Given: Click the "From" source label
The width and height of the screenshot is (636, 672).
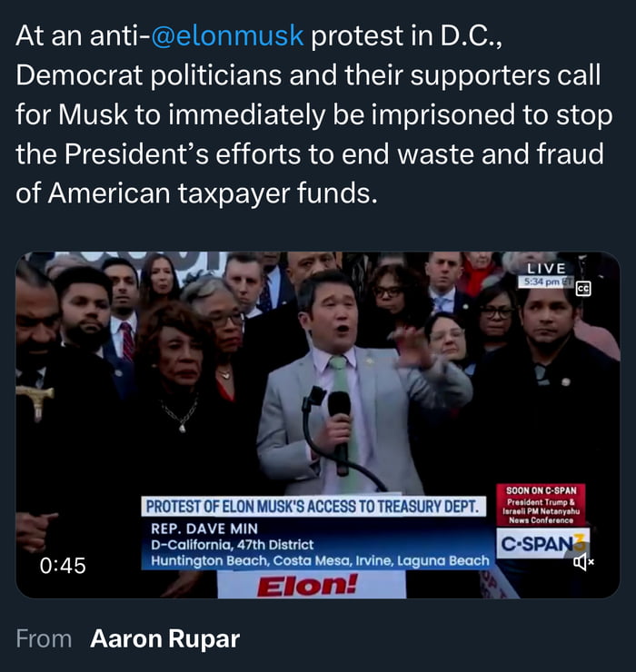Looking at the screenshot, I should click(44, 639).
